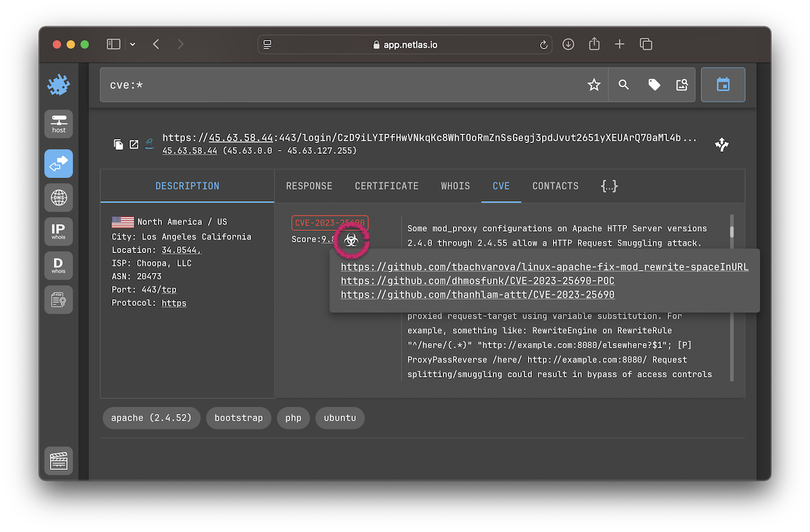Open the sidebar options chevron
This screenshot has width=810, height=532.
pyautogui.click(x=132, y=43)
